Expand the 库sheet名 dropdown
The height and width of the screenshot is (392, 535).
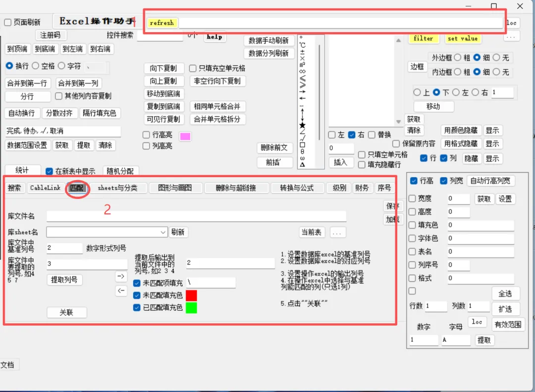163,233
